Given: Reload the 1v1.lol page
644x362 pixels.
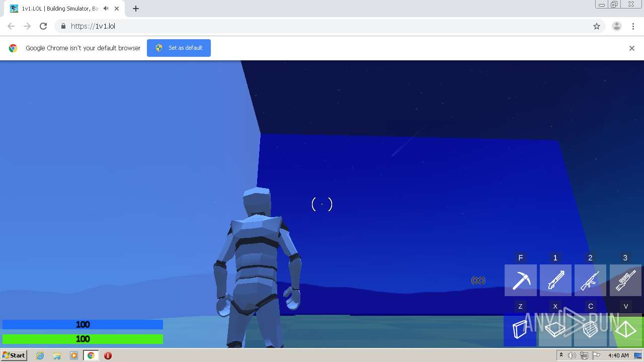Looking at the screenshot, I should pos(43,26).
